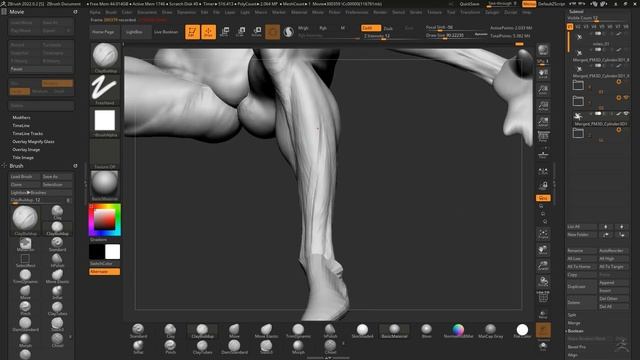This screenshot has height=360, width=640.
Task: Toggle eye visibility of selected Merged_PM3D_Cylinder subtool
Action: [626, 113]
